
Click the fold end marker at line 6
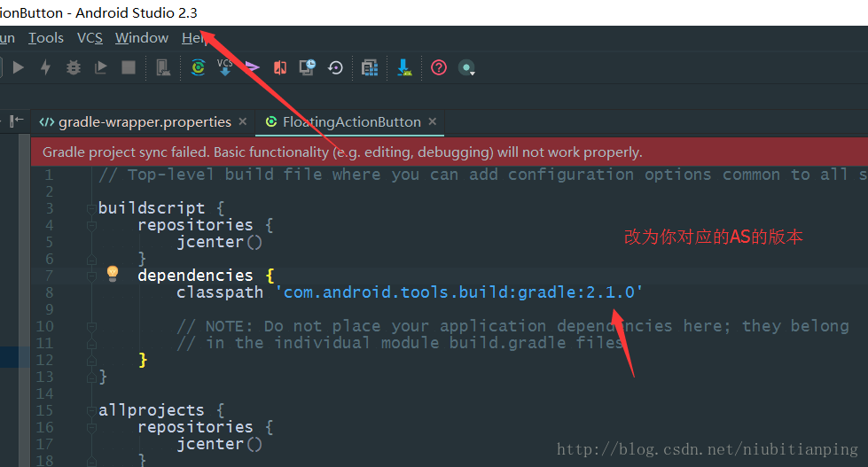91,259
